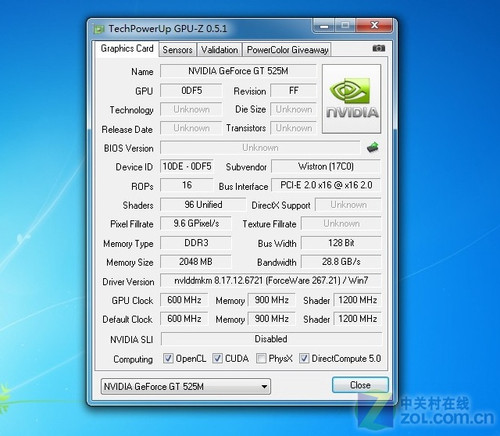
Task: Click the Die Size Unknown field
Action: [293, 109]
